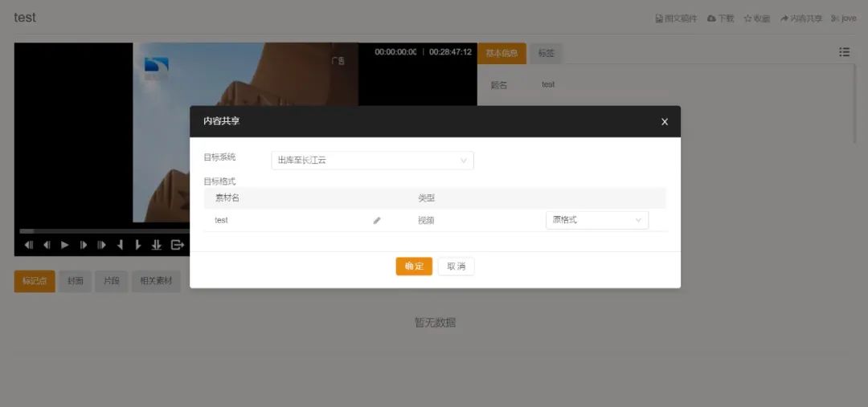Set the mark-in point icon

coord(120,245)
